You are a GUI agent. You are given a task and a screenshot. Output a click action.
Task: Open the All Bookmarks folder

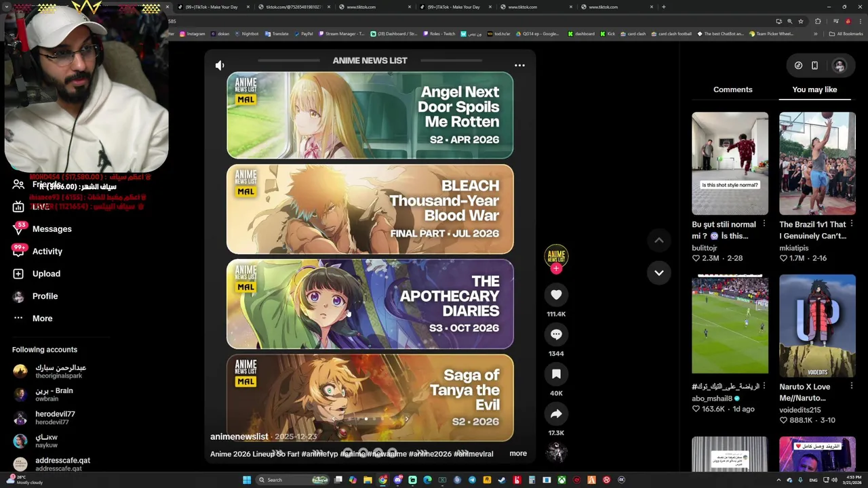846,34
